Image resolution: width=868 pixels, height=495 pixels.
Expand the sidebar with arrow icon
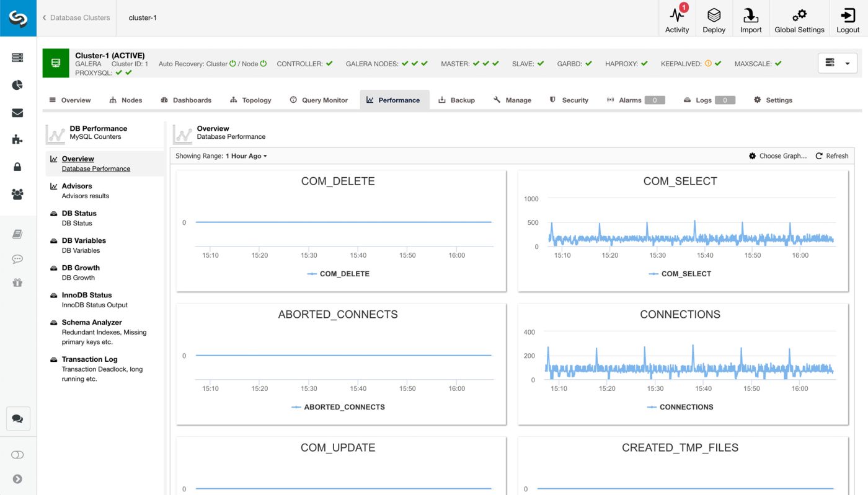17,479
